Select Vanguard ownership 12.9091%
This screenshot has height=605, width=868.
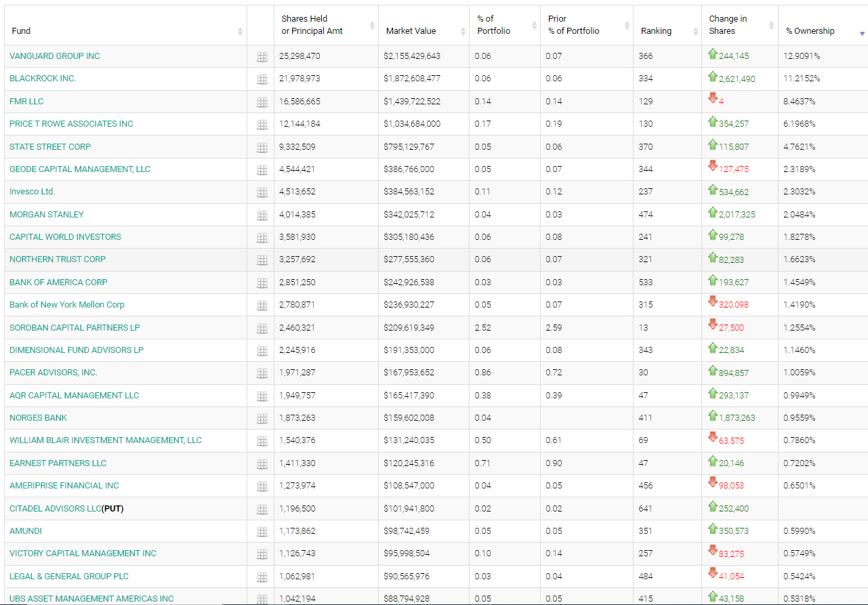(802, 56)
